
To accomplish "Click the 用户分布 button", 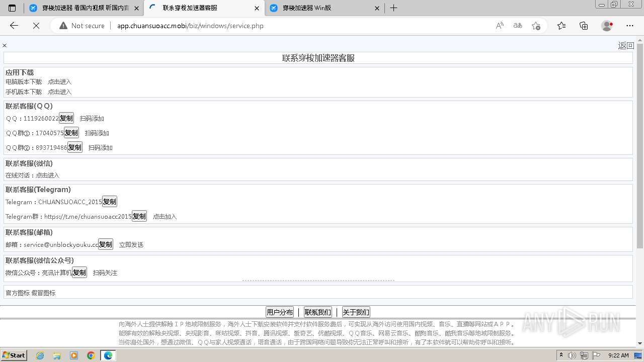I will coord(280,312).
